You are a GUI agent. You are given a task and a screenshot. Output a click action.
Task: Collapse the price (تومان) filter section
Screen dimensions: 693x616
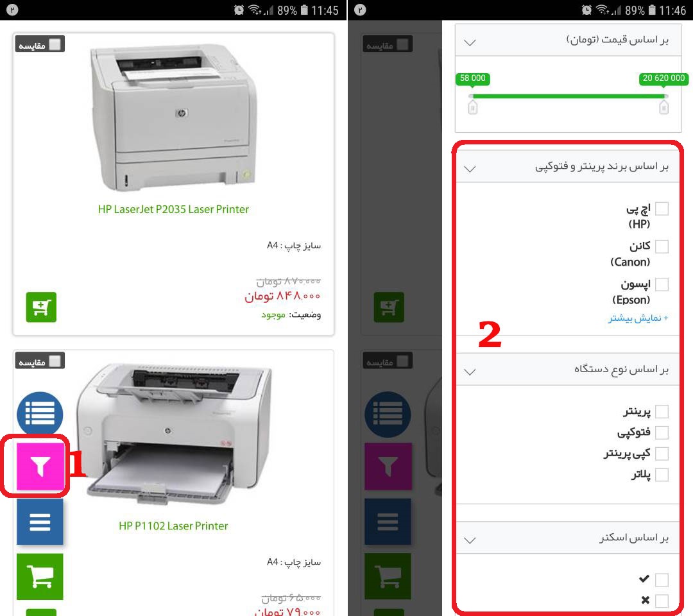(470, 42)
